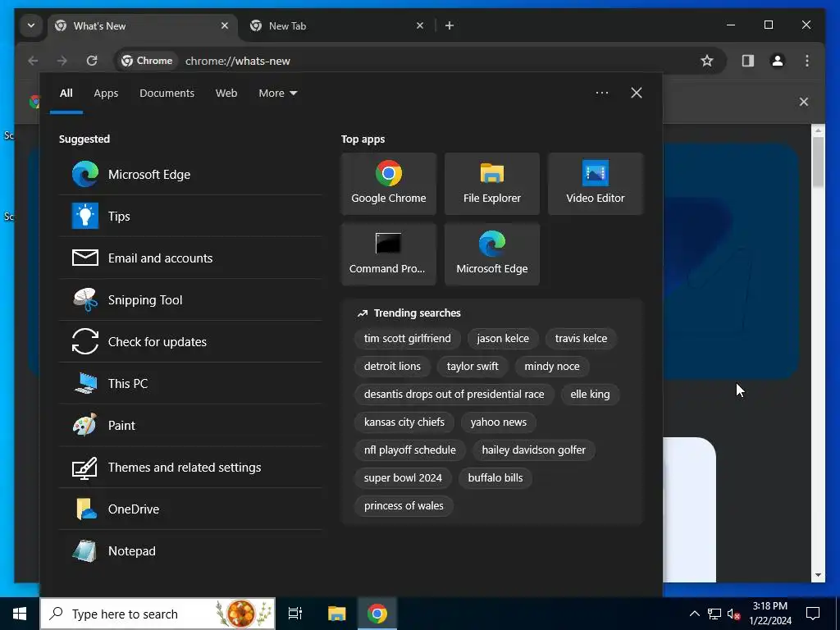This screenshot has height=630, width=840.
Task: Open OneDrive from suggestions
Action: pos(190,509)
